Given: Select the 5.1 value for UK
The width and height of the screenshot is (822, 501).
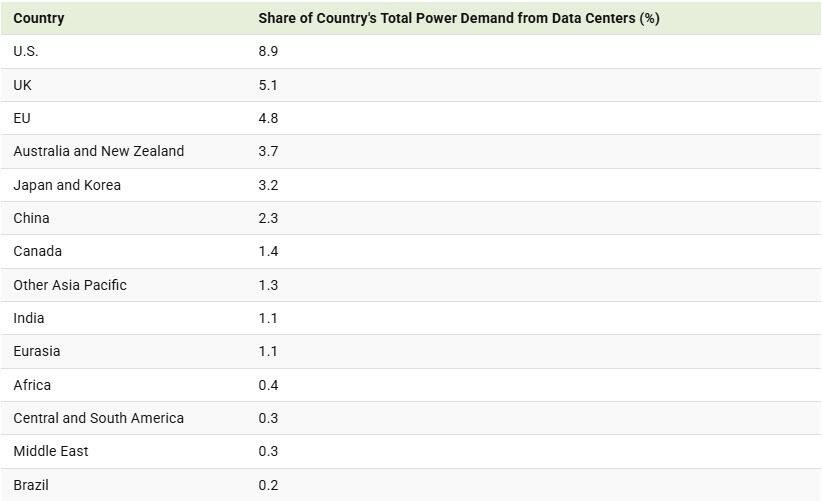Looking at the screenshot, I should point(268,85).
